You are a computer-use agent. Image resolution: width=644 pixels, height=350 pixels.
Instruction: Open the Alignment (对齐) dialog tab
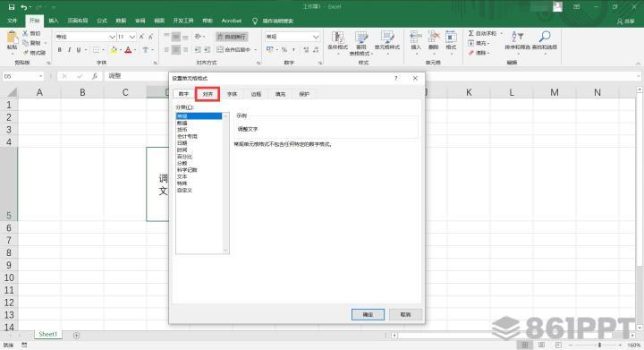pyautogui.click(x=208, y=94)
